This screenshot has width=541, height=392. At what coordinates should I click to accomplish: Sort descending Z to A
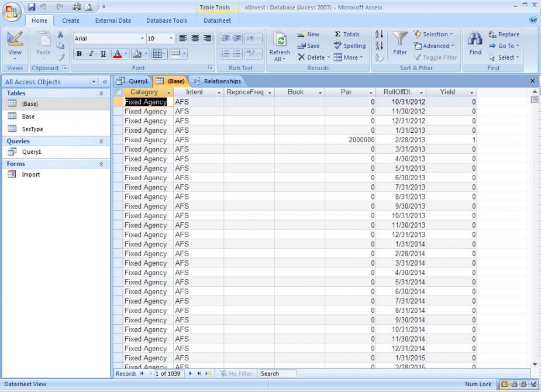379,46
